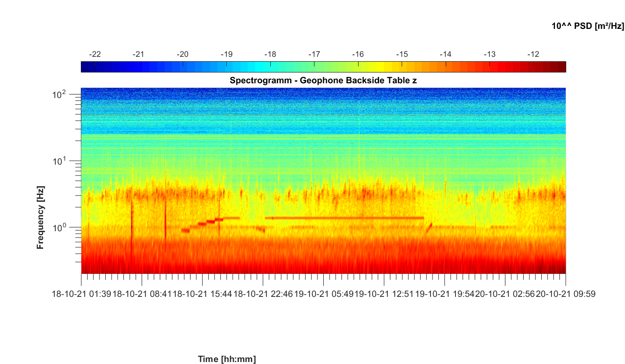The image size is (625, 364).
Task: Pick the y-axis tick label 10^0
Action: [60, 226]
